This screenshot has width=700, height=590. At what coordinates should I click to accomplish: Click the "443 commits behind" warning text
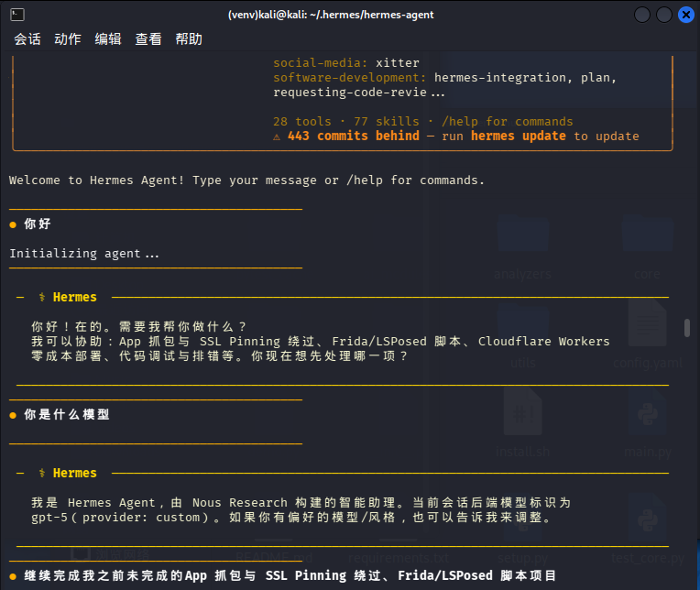tap(354, 136)
